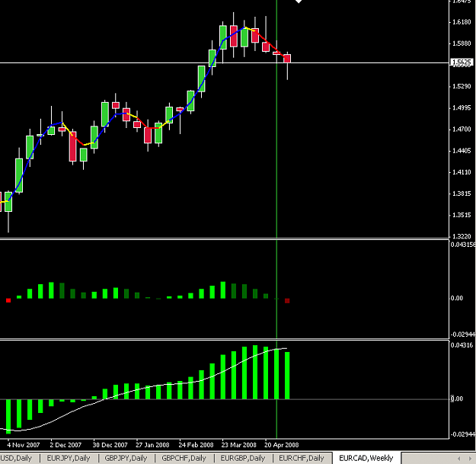Click the 1.6180 price axis value
The width and height of the screenshot is (476, 464).
pyautogui.click(x=462, y=22)
